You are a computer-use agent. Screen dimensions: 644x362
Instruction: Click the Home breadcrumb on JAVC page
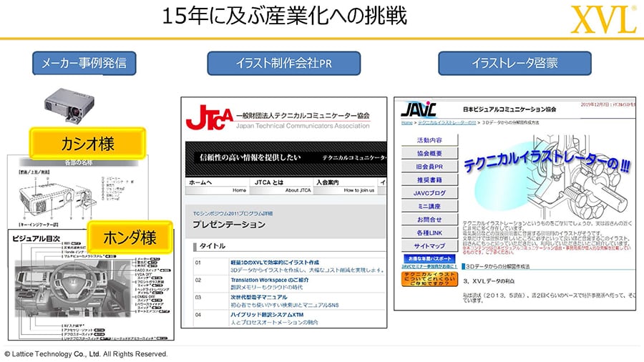click(407, 122)
